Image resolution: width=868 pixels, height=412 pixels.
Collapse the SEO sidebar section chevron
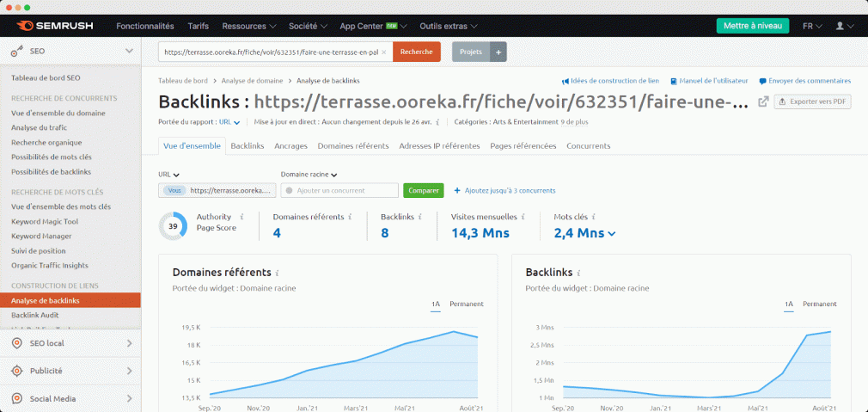129,51
